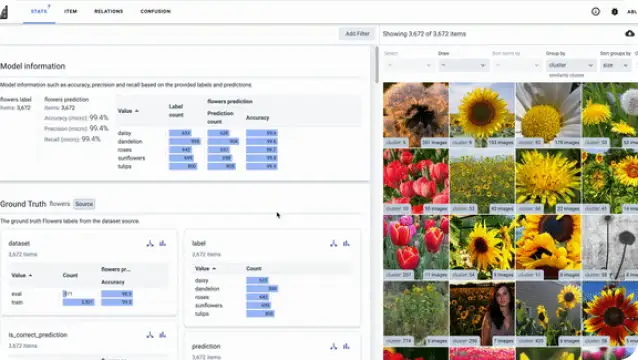This screenshot has width=638, height=360.
Task: Open the Group by cluster dropdown
Action: point(570,65)
